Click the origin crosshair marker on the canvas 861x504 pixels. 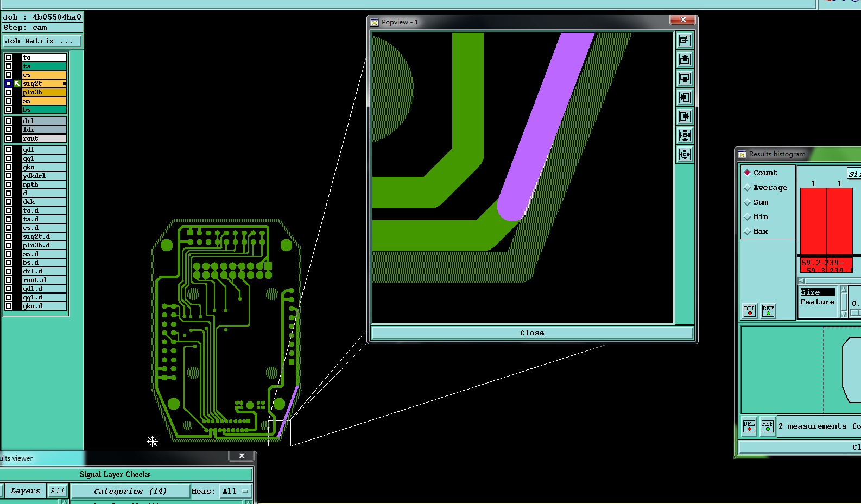pyautogui.click(x=152, y=441)
